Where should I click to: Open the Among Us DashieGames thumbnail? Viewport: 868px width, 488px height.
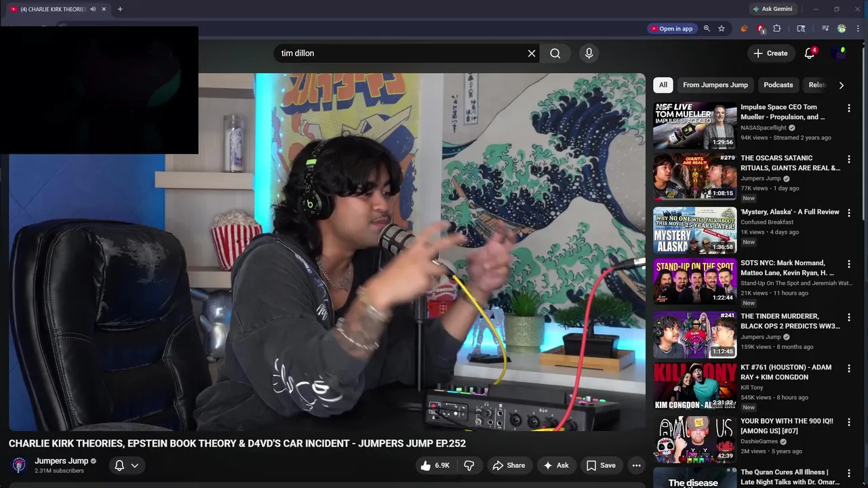pyautogui.click(x=694, y=439)
